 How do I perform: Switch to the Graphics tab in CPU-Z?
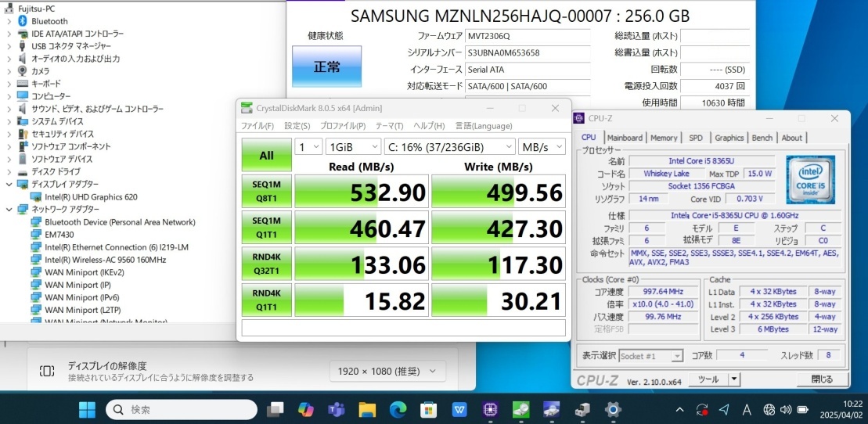729,138
